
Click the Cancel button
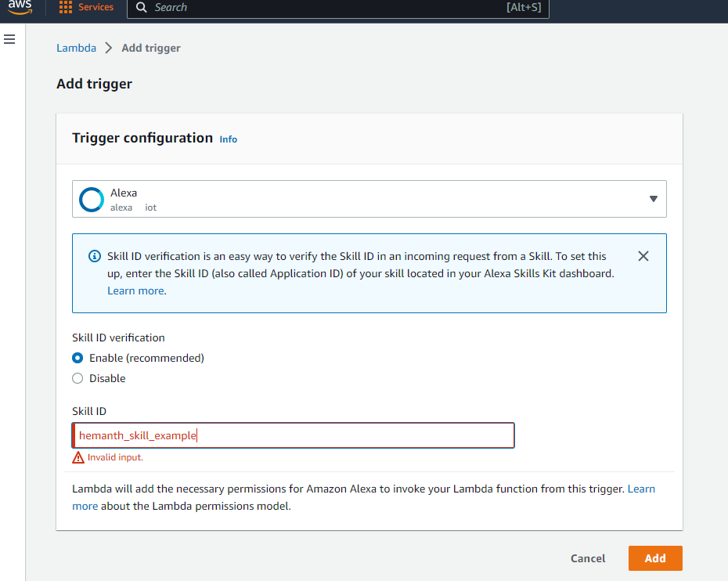pos(588,558)
